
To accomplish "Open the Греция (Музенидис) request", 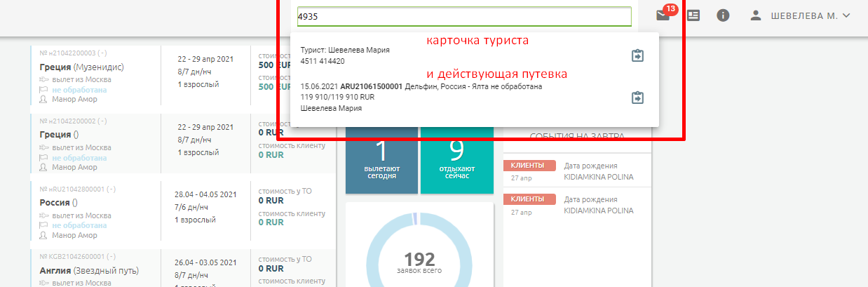I will point(82,67).
